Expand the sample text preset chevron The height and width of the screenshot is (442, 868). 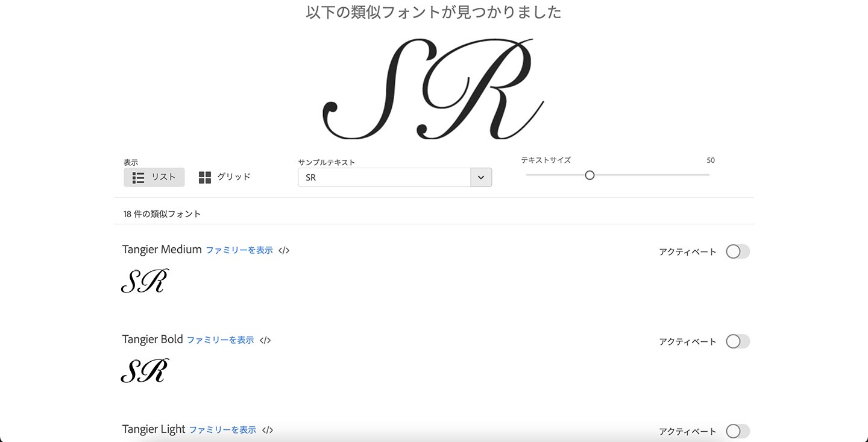480,177
